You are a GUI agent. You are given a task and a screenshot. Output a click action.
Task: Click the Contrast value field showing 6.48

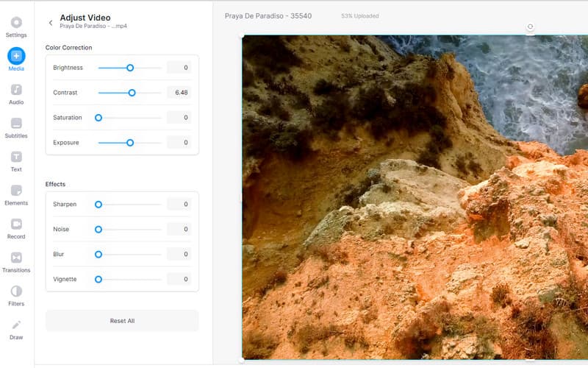179,93
